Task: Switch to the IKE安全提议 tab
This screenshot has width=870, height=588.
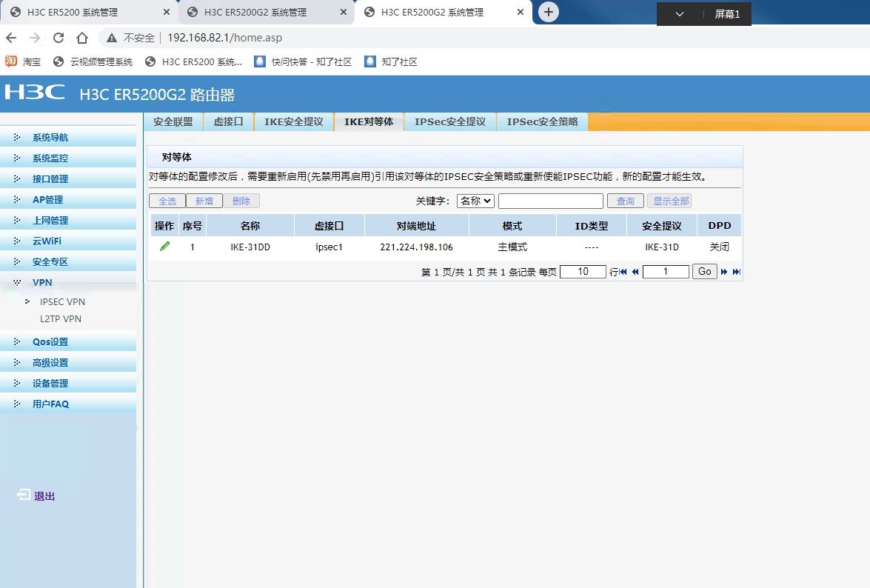Action: tap(294, 121)
